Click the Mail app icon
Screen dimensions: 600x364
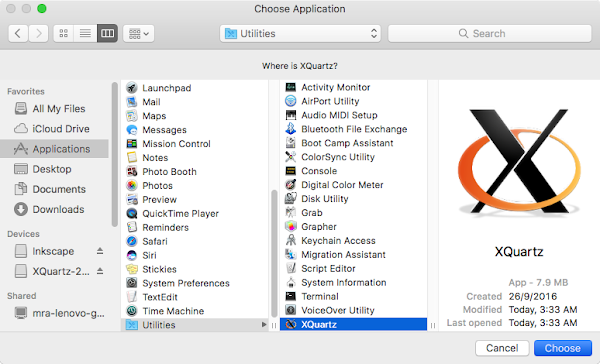tap(132, 102)
